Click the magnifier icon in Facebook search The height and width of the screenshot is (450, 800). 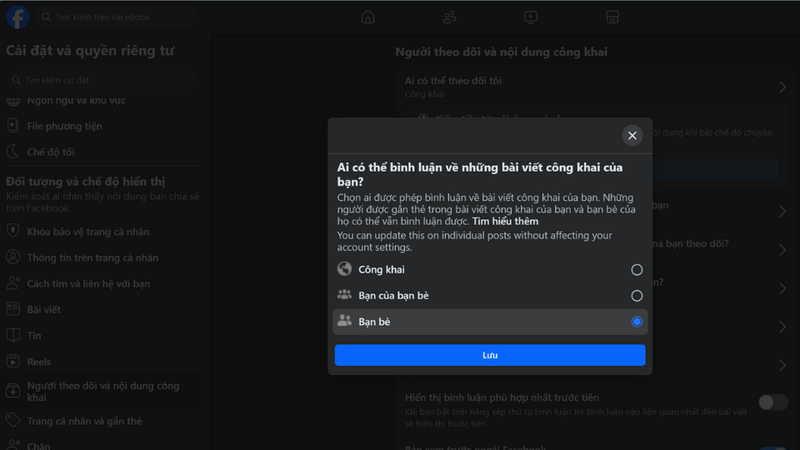click(46, 17)
